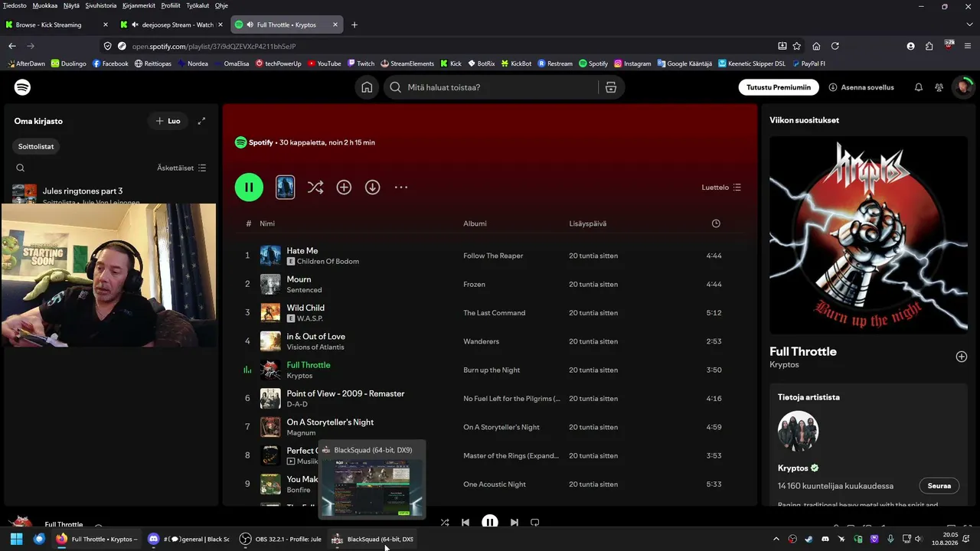980x551 pixels.
Task: Reload the current Firefox page
Action: [835, 46]
